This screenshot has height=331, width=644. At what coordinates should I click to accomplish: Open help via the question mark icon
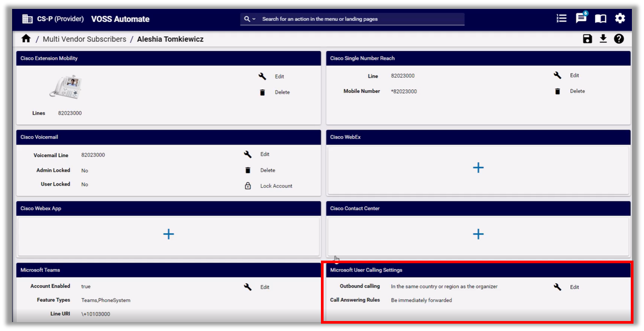pyautogui.click(x=619, y=38)
